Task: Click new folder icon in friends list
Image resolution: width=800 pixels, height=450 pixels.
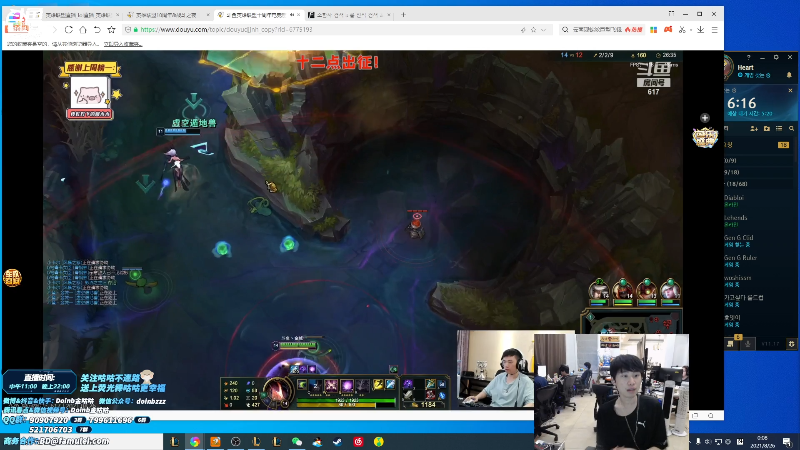Action: point(766,129)
